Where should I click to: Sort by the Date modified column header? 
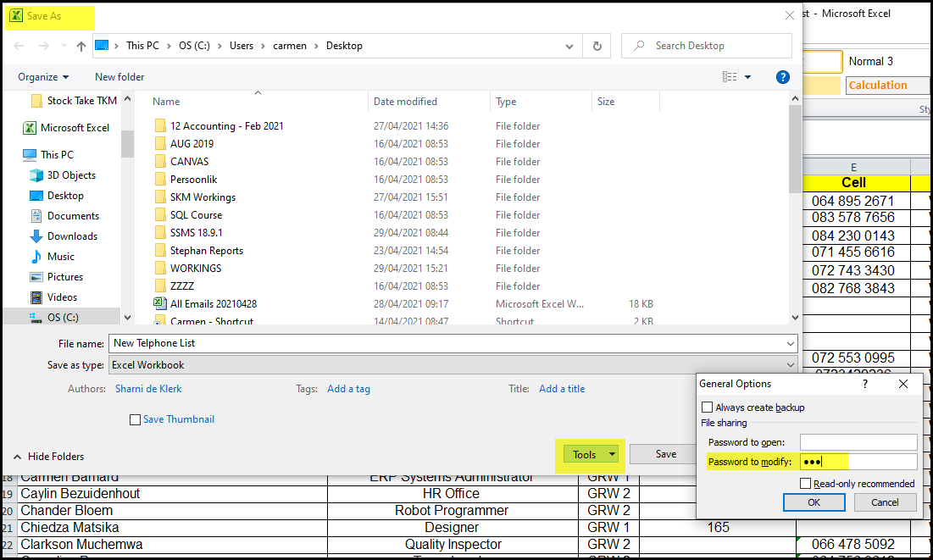click(405, 102)
